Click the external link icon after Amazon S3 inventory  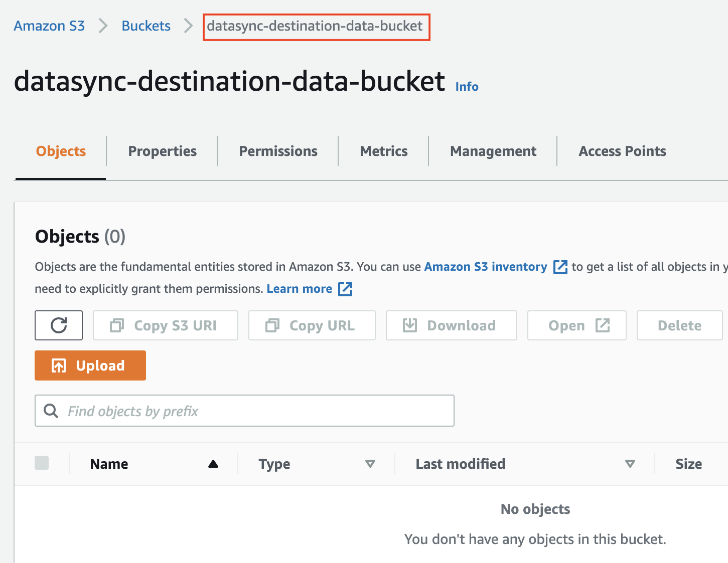click(x=560, y=267)
